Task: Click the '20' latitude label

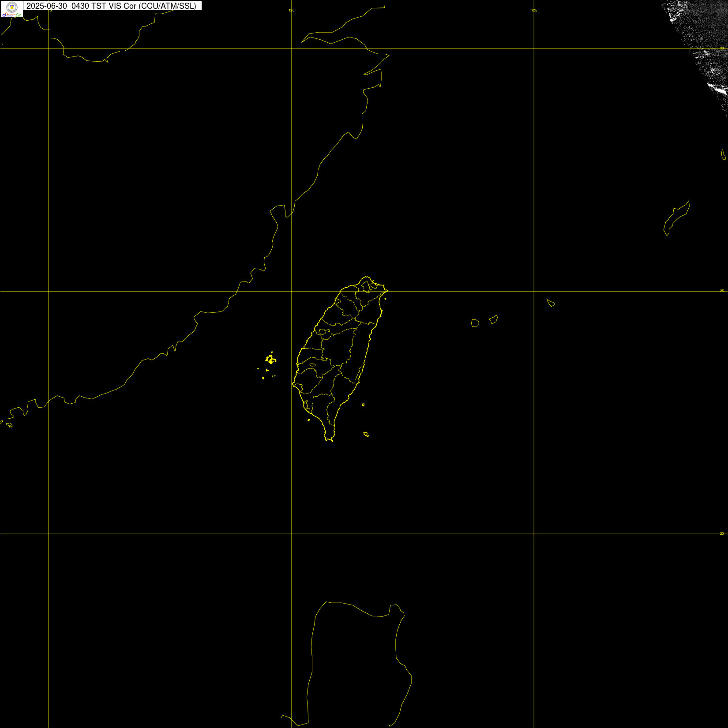Action: click(x=722, y=533)
